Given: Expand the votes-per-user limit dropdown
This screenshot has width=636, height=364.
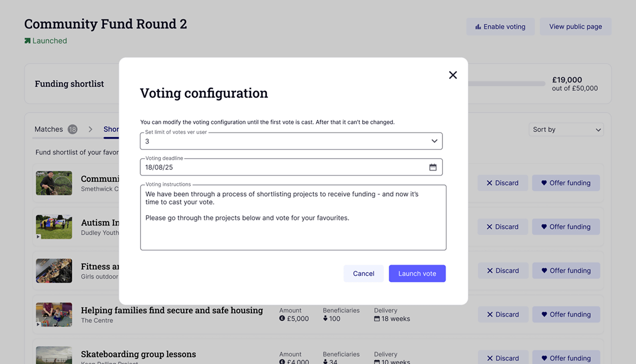Looking at the screenshot, I should pos(434,141).
